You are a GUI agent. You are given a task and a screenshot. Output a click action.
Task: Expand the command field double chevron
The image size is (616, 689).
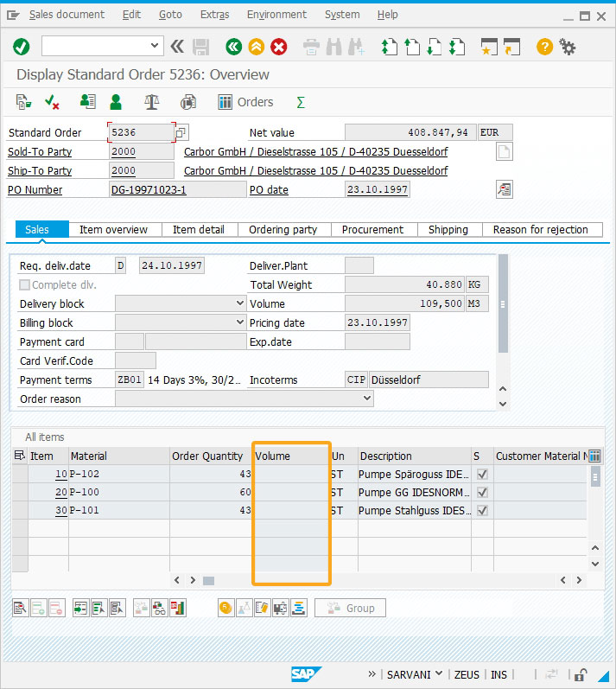coord(177,46)
